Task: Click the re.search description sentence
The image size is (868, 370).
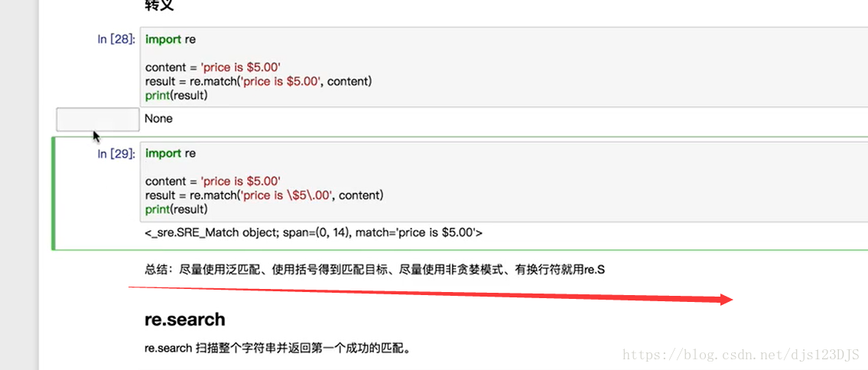Action: (278, 349)
